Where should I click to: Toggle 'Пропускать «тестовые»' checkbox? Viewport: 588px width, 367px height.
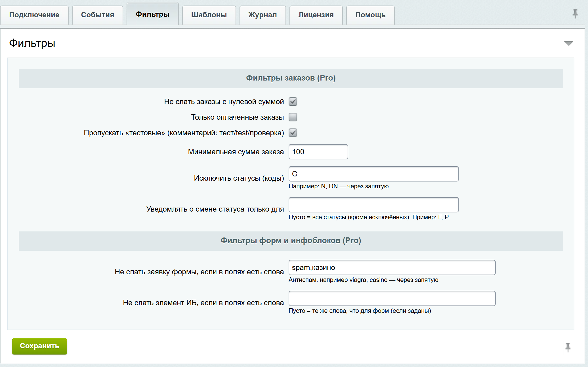[x=293, y=133]
